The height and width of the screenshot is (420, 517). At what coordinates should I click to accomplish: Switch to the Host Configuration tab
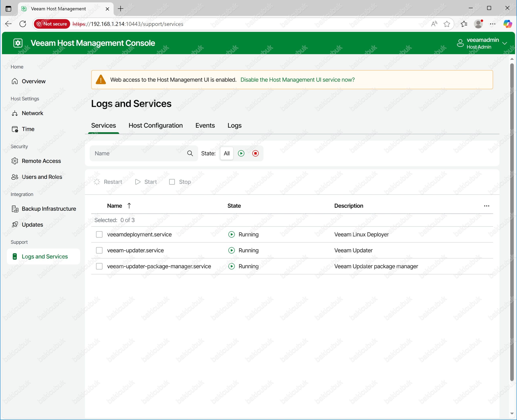[156, 126]
